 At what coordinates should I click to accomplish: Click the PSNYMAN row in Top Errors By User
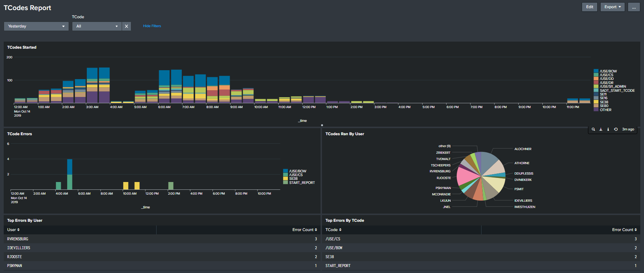coord(162,266)
